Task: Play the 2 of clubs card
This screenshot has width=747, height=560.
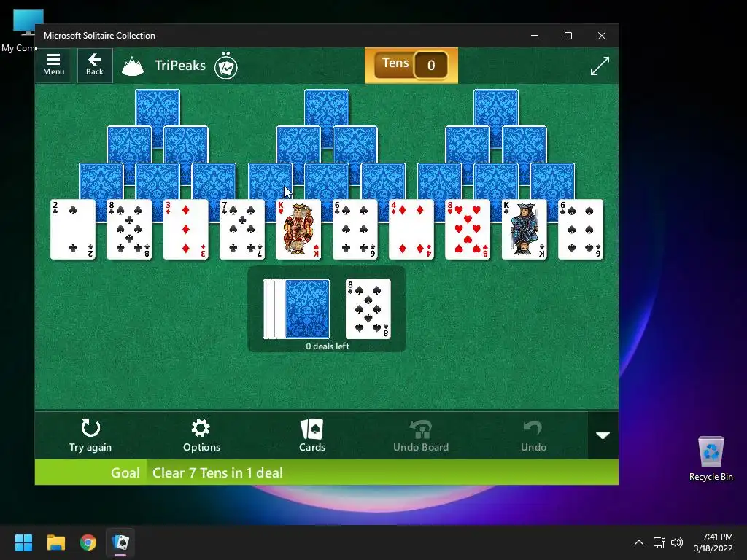Action: pos(73,230)
